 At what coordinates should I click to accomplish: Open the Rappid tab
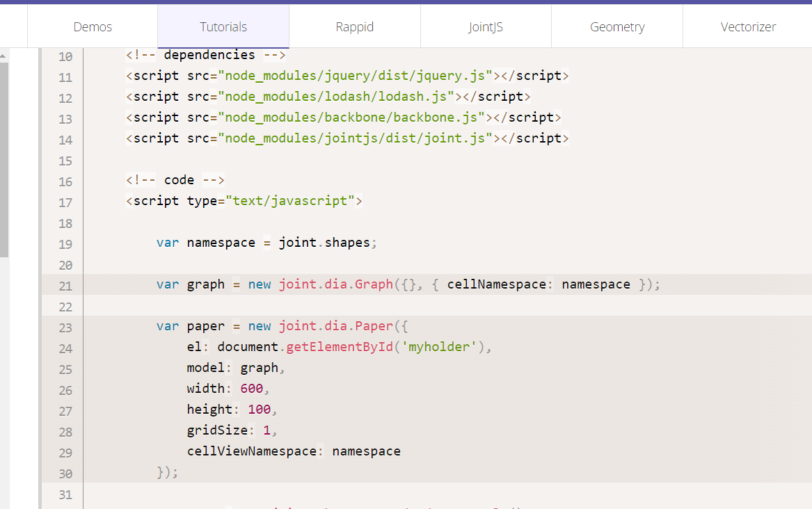click(355, 27)
